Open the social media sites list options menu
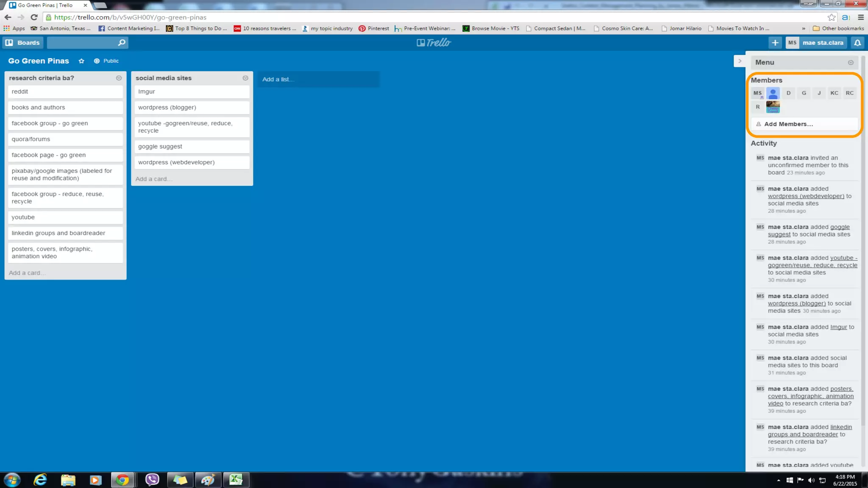This screenshot has height=488, width=868. click(x=245, y=78)
